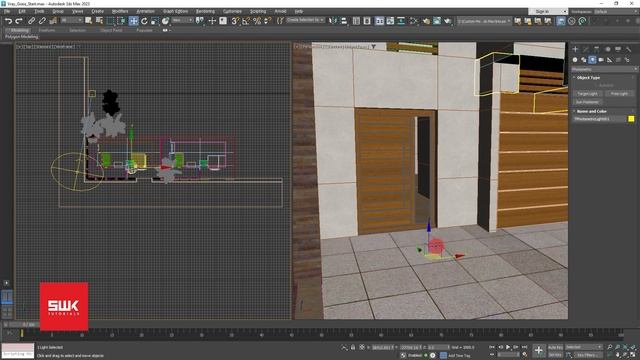The width and height of the screenshot is (640, 360).
Task: Click the Zoom Extents All icon
Action: [x=633, y=347]
